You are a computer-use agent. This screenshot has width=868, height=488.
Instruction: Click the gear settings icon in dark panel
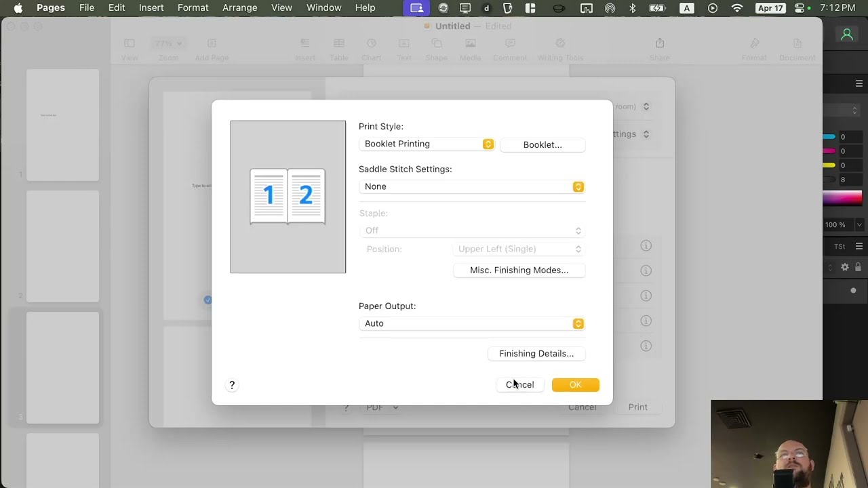[845, 267]
